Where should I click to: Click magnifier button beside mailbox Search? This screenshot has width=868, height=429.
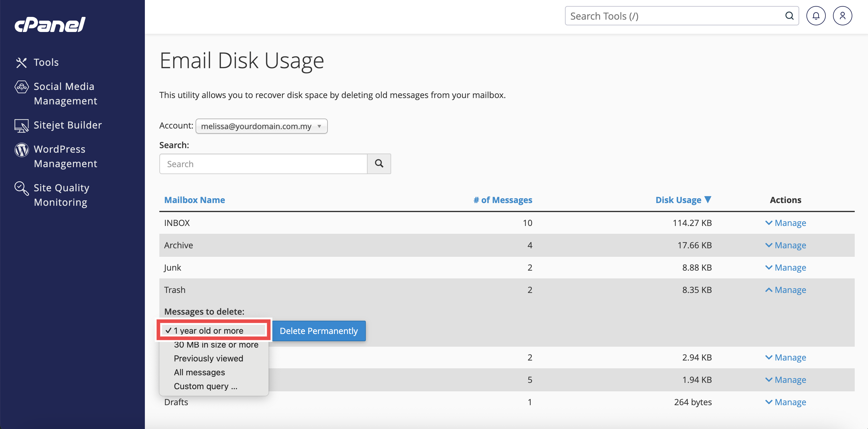(x=379, y=164)
